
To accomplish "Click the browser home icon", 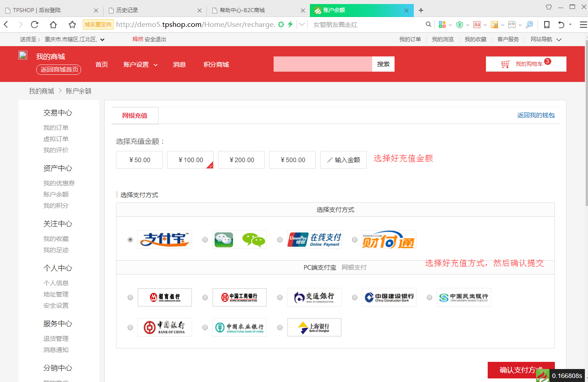I will click(x=53, y=25).
